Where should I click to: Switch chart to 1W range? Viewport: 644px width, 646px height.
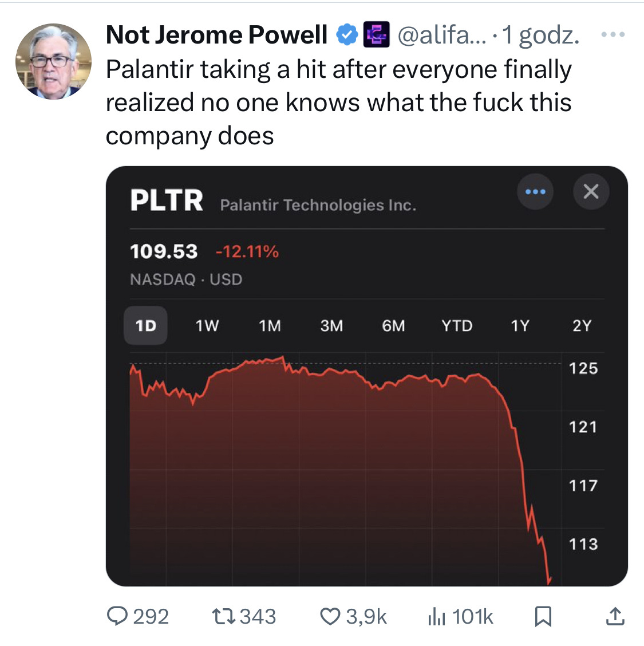207,326
